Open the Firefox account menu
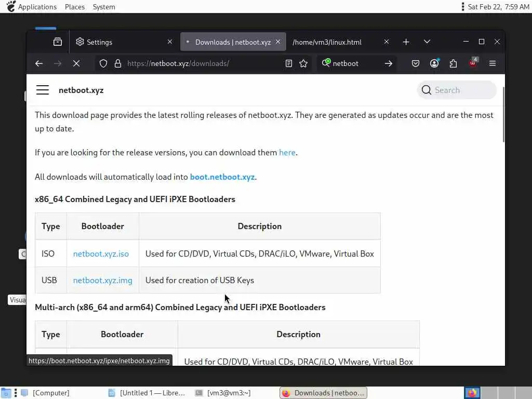532x399 pixels. (435, 63)
